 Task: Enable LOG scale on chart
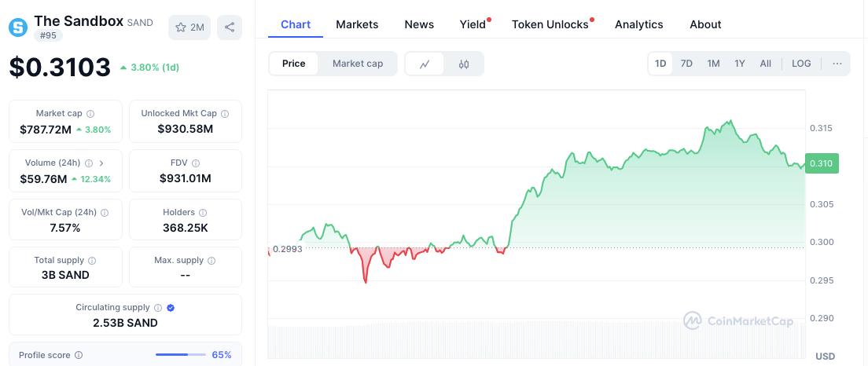click(x=801, y=64)
